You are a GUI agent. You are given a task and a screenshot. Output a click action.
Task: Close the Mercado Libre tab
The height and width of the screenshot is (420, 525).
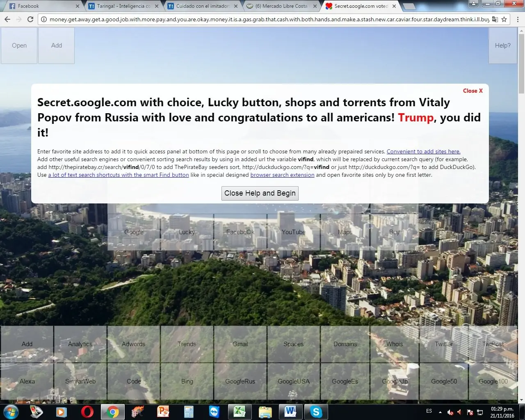click(x=315, y=6)
